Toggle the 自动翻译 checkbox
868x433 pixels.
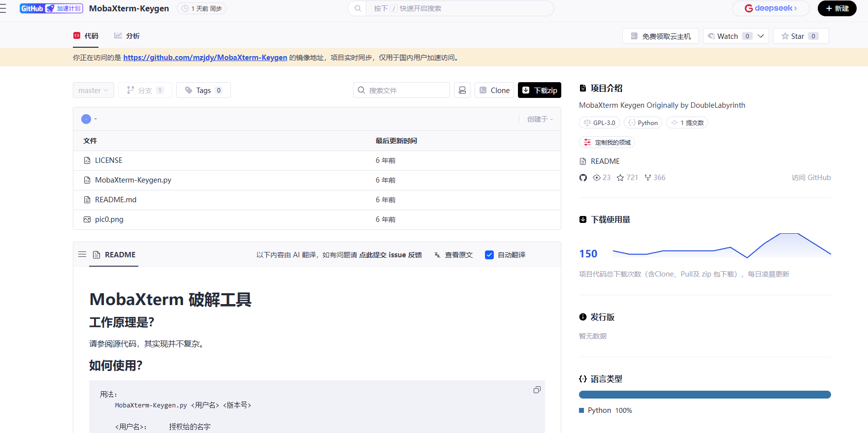coord(489,255)
